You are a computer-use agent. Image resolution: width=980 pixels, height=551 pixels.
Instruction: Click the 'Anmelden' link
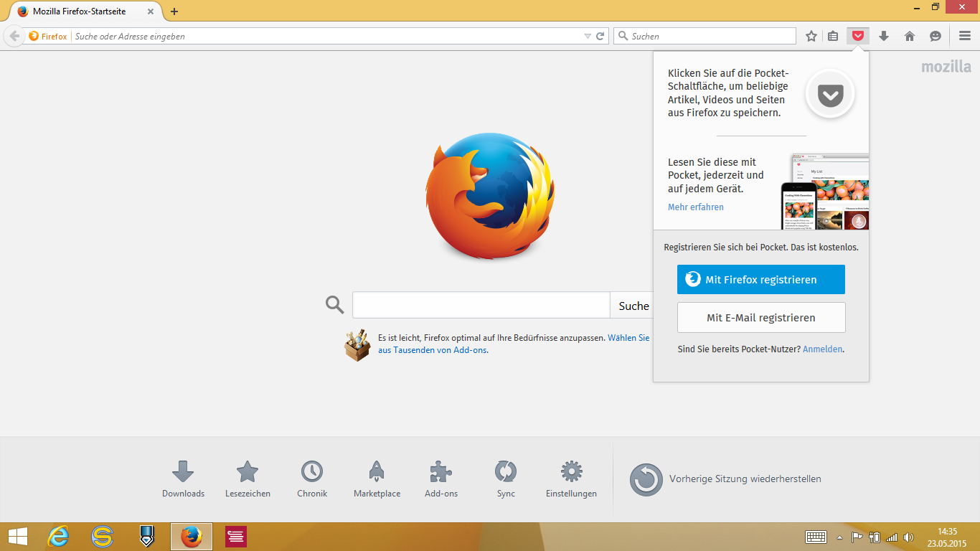pyautogui.click(x=823, y=349)
